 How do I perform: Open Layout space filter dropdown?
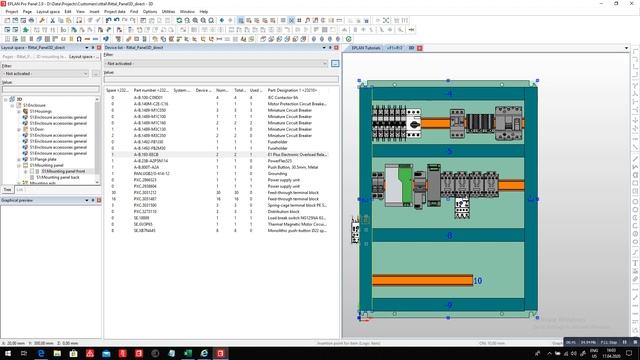[x=86, y=74]
